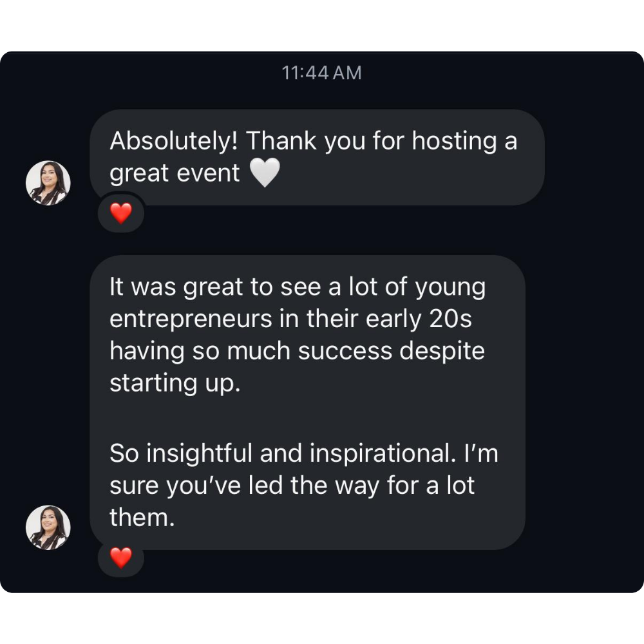Tap the white heart emoji in the thank-you message
Viewport: 644px width, 644px height.
[267, 172]
